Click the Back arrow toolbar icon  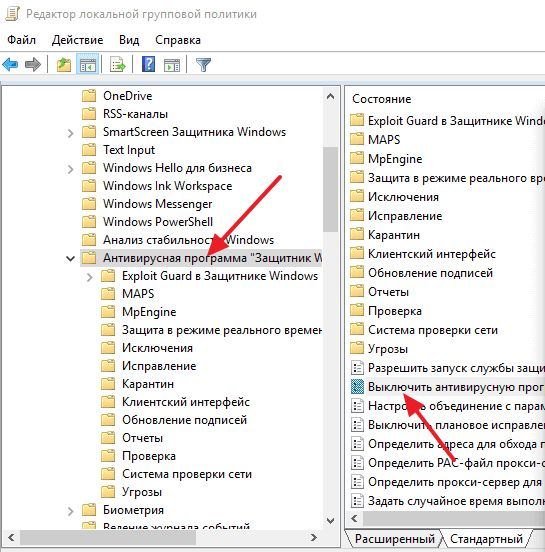(10, 64)
